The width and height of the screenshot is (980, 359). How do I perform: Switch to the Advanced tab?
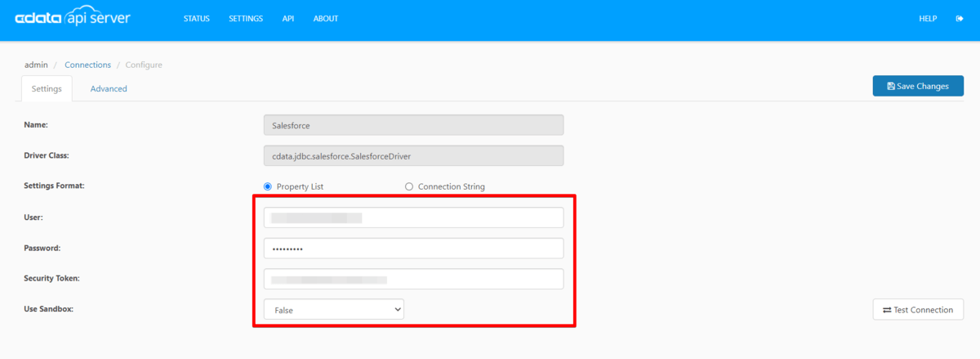point(109,88)
